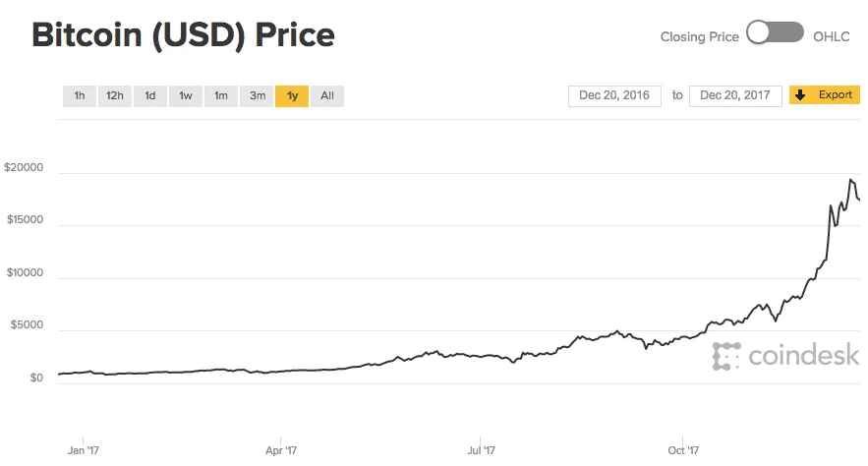Choose the 3m time range
Screen dimensions: 868x466
pyautogui.click(x=257, y=95)
